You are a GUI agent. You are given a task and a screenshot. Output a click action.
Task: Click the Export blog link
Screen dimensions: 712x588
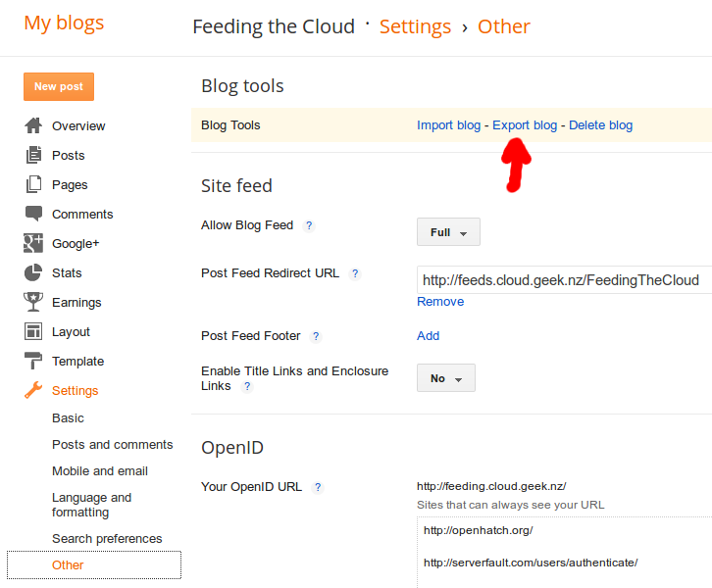coord(525,125)
